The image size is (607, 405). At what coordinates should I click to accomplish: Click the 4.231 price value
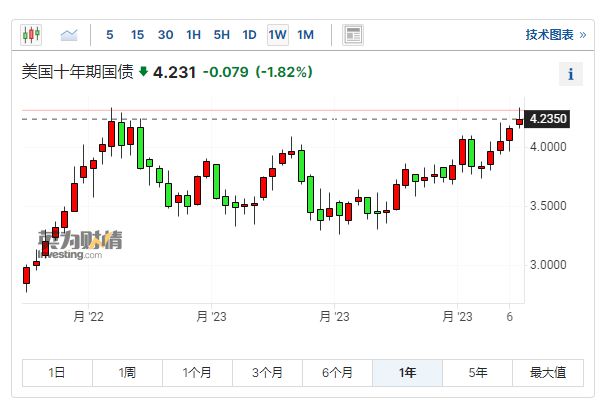[174, 72]
